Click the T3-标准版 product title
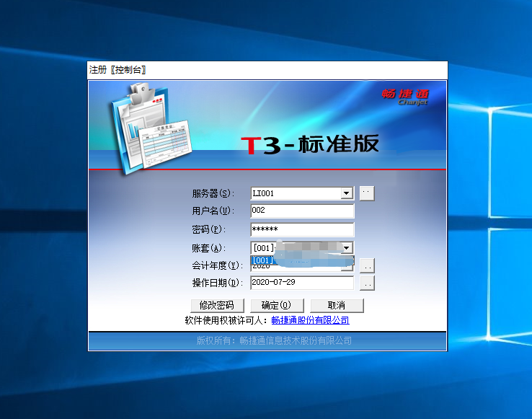Screen dimensions: 532x419 pos(310,144)
